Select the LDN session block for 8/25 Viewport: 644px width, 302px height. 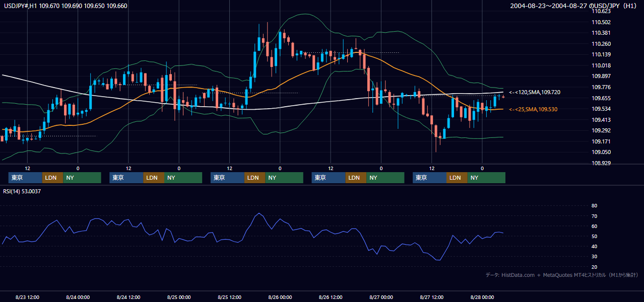[x=254, y=178]
